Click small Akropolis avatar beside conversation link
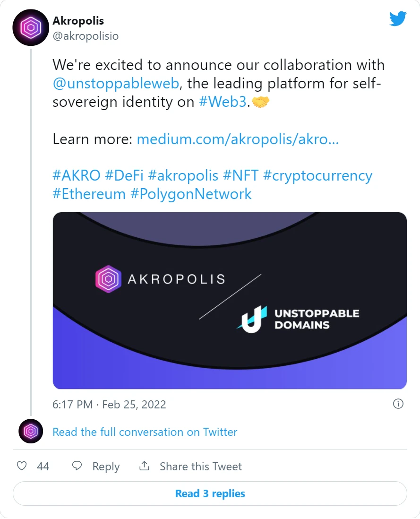Screen dimensions: 420x519 (31, 431)
